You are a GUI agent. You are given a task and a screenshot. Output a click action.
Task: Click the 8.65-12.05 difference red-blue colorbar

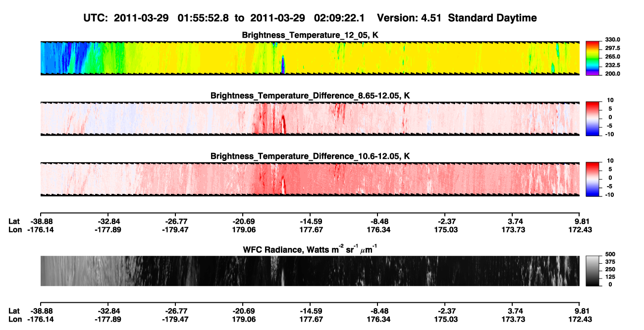click(592, 118)
